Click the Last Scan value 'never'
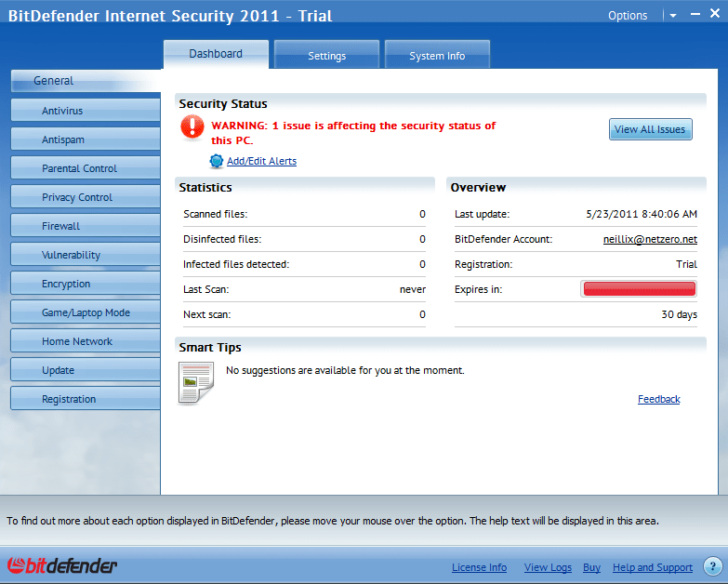Screen dimensions: 728x584 point(412,289)
